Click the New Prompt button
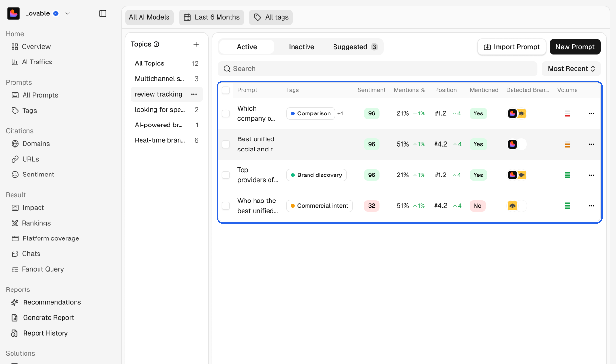 tap(575, 47)
